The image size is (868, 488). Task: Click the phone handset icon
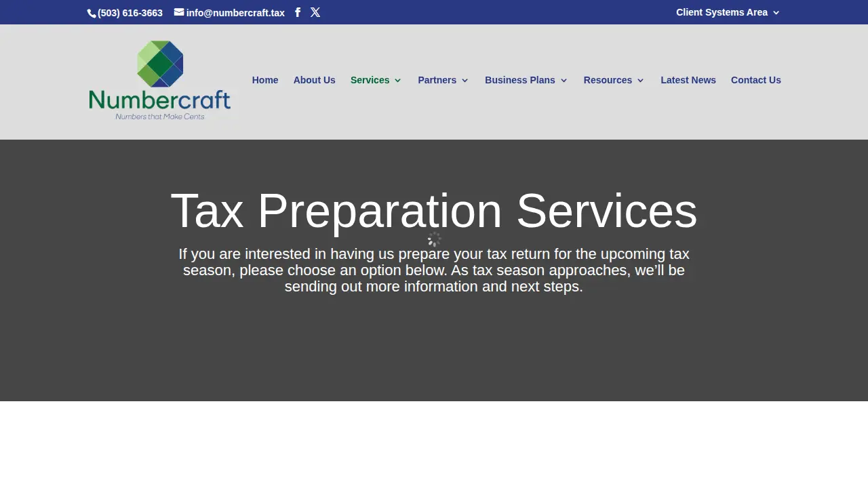(x=92, y=13)
